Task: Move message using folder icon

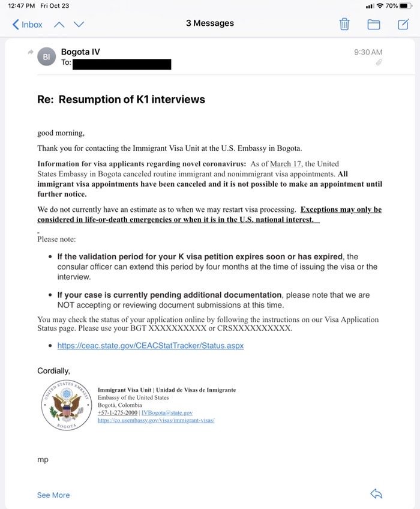Action: (374, 25)
